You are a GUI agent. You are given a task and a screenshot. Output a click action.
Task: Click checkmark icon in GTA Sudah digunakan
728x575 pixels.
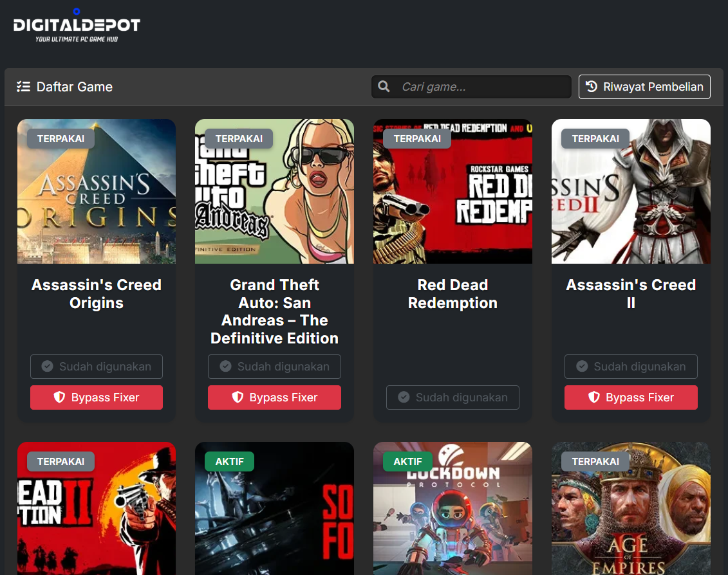tap(226, 366)
